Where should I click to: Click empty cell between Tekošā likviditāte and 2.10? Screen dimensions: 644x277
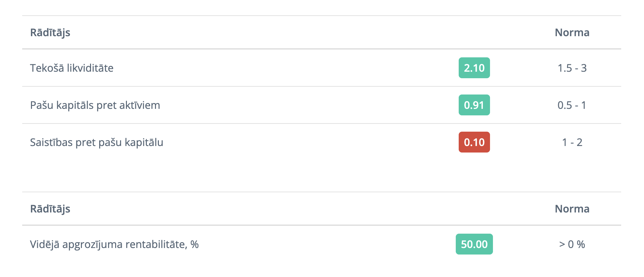pyautogui.click(x=284, y=68)
